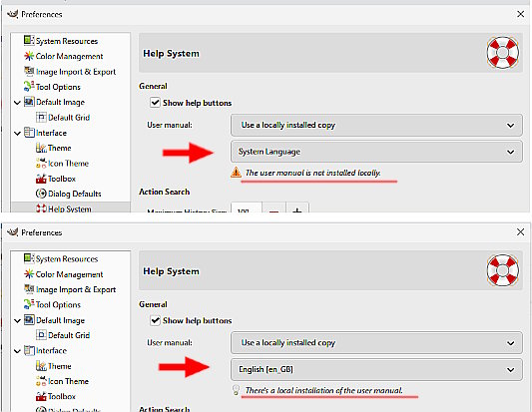Select Dialog Defaults in upper preferences tree
Viewport: 532px width, 412px height.
tap(69, 194)
